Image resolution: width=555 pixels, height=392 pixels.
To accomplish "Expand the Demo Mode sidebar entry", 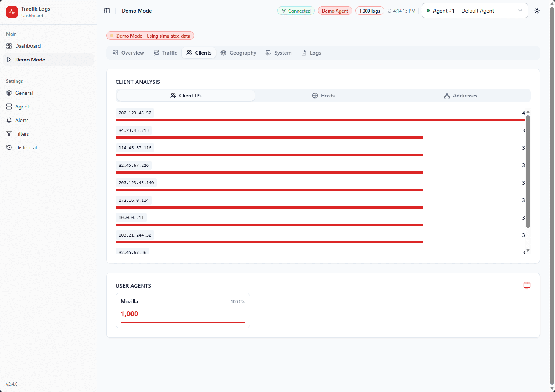I will [x=30, y=60].
